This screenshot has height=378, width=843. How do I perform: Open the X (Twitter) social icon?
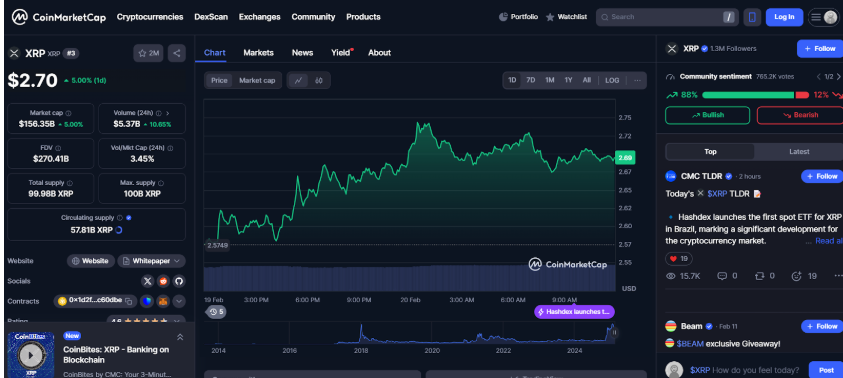click(x=147, y=281)
